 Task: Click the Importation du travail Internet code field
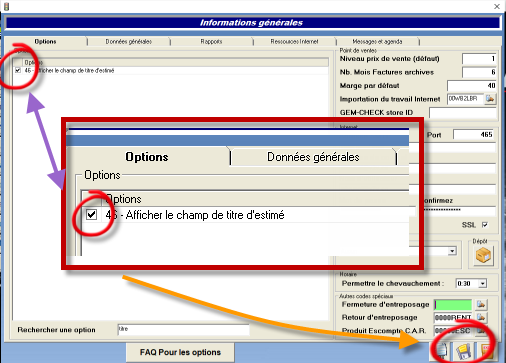465,99
